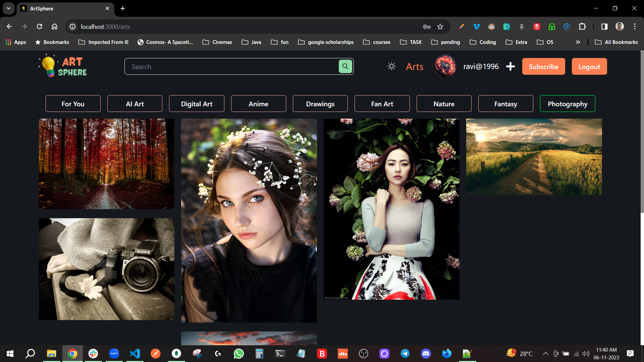Switch to the Digital Art category

(197, 104)
